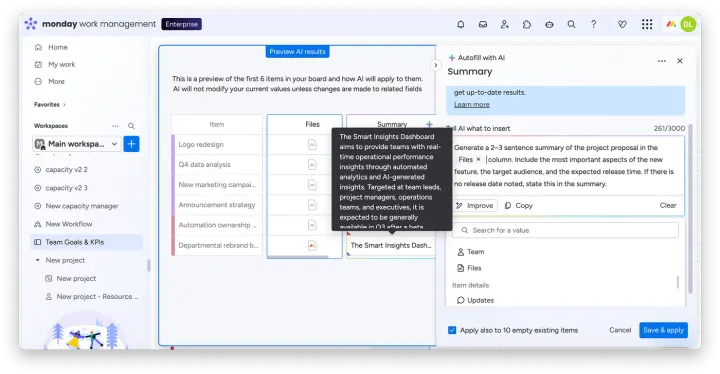720x374 pixels.
Task: Collapse the preview with the round arrow button
Action: pos(435,65)
